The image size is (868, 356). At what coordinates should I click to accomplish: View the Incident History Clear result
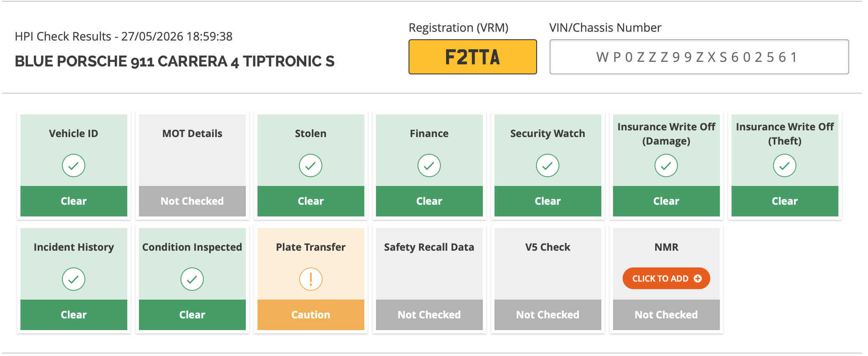(x=74, y=315)
